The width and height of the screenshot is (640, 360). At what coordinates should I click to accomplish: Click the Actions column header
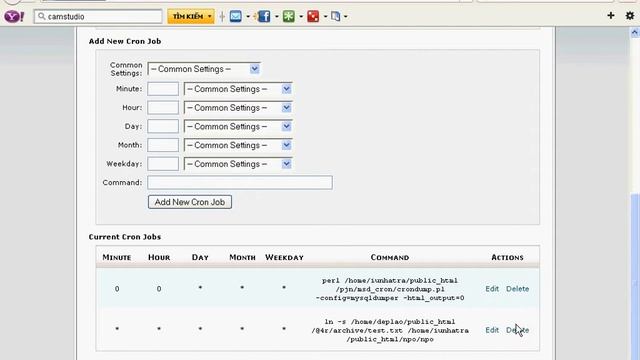(x=507, y=257)
